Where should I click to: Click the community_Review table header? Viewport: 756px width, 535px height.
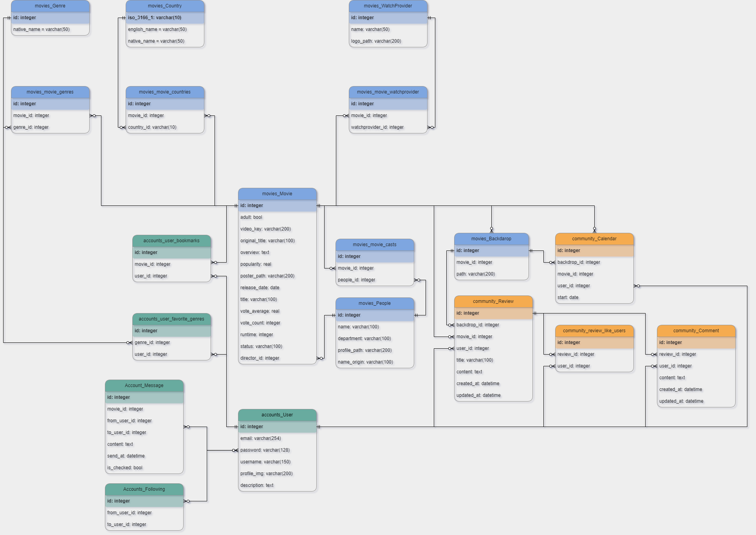click(x=493, y=301)
